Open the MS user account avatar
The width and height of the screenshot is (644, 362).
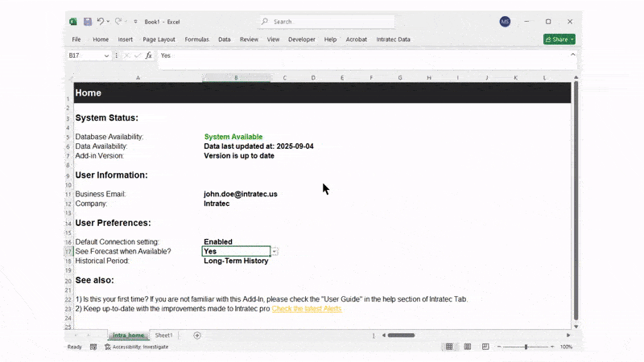click(505, 22)
